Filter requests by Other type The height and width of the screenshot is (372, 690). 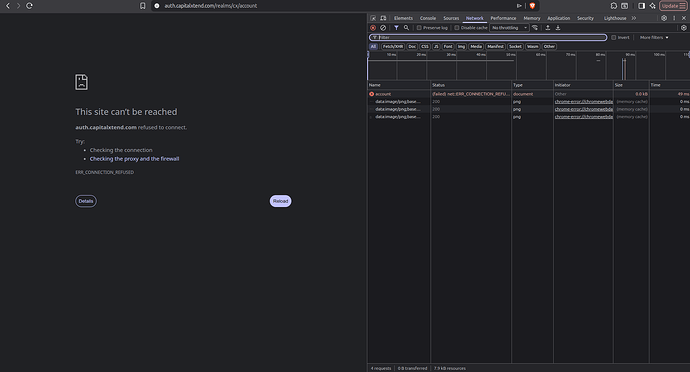[549, 46]
